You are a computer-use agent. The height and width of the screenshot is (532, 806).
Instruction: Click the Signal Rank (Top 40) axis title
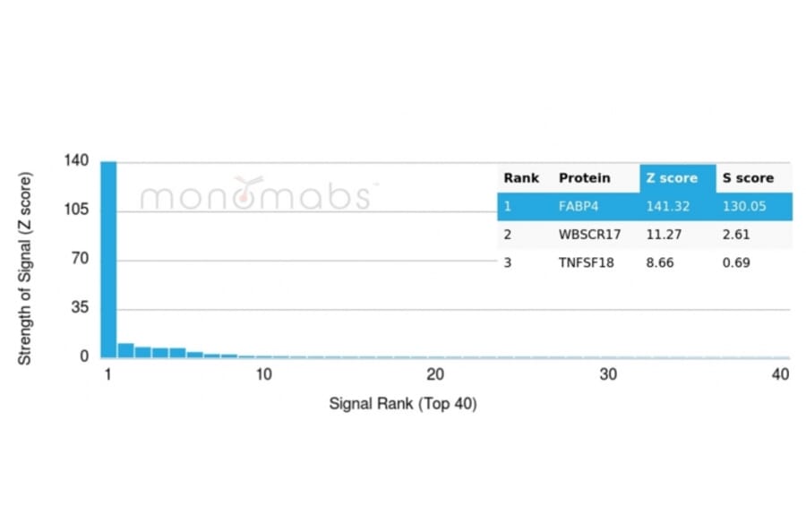pyautogui.click(x=403, y=404)
